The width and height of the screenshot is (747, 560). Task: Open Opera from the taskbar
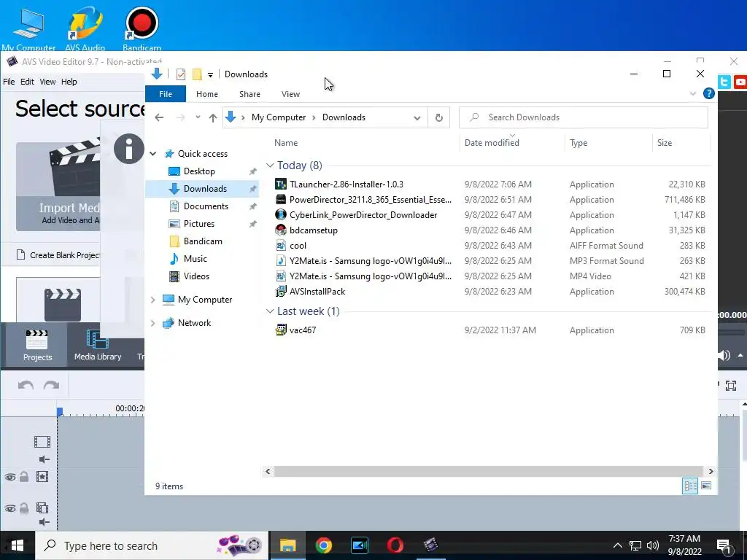click(395, 545)
